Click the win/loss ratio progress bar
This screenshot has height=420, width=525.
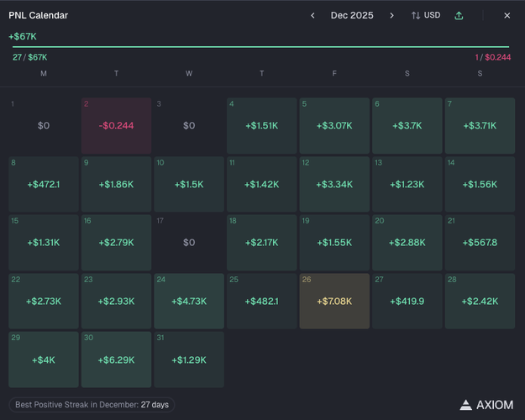pos(259,47)
